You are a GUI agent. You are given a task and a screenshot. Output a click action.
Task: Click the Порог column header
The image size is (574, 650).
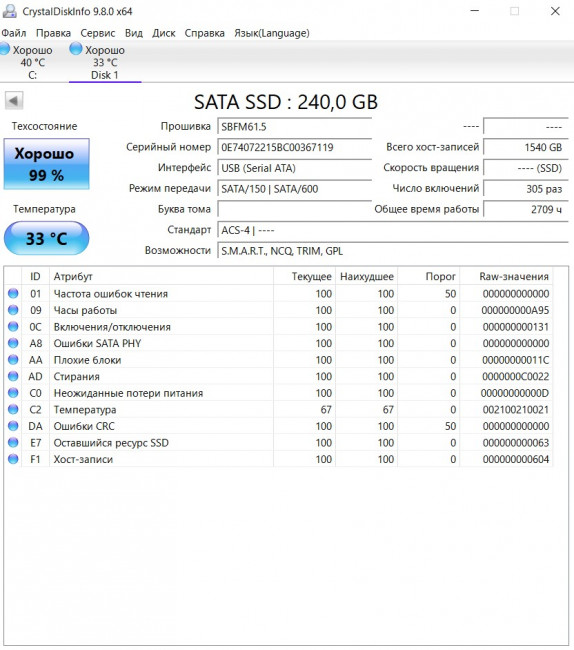pyautogui.click(x=429, y=276)
